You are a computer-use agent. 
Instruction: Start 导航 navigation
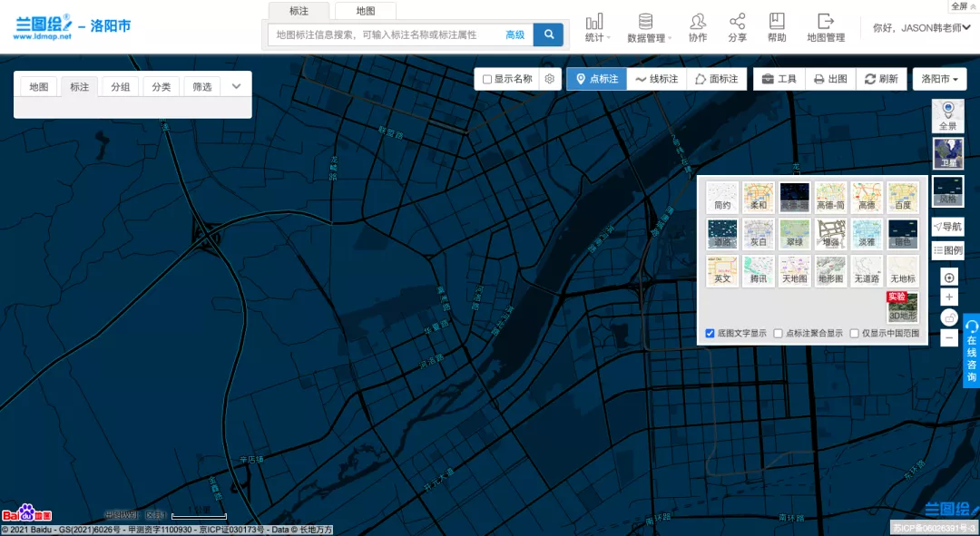[947, 227]
